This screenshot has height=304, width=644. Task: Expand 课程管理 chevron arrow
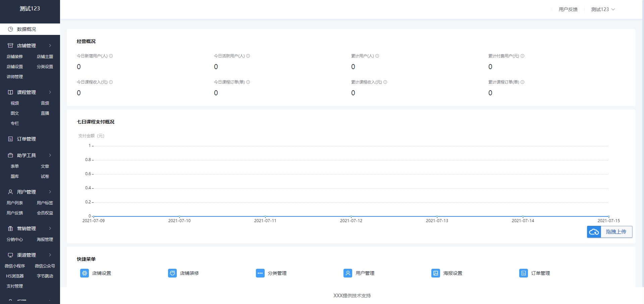(50, 92)
